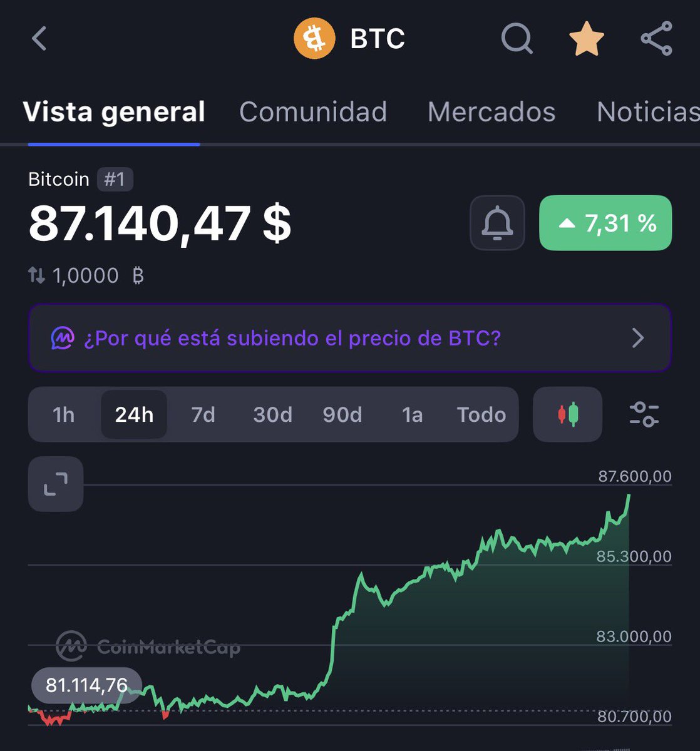700x751 pixels.
Task: Tap the orange Bitcoin logo icon
Action: click(x=315, y=39)
